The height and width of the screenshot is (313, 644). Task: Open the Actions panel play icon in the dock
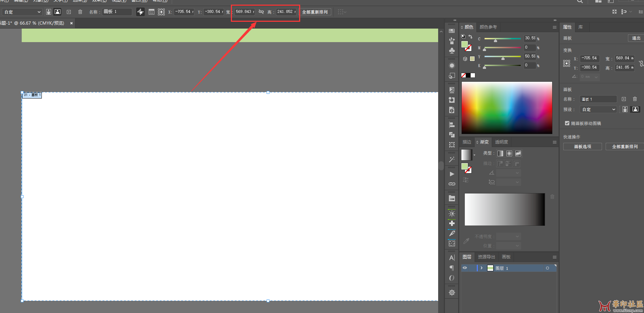(x=452, y=174)
